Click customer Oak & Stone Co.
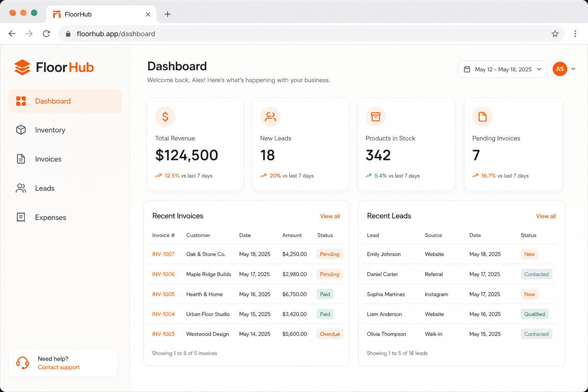The height and width of the screenshot is (392, 588). [x=206, y=254]
